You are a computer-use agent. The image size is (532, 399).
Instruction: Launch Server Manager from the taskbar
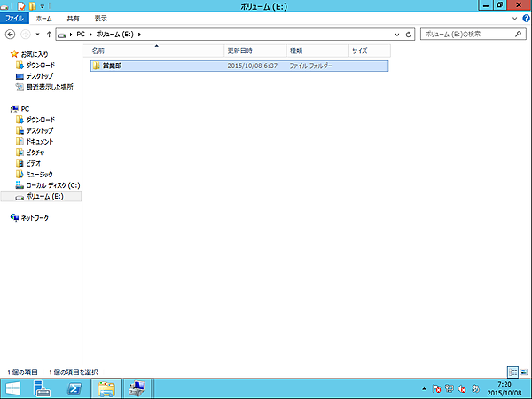(42, 388)
